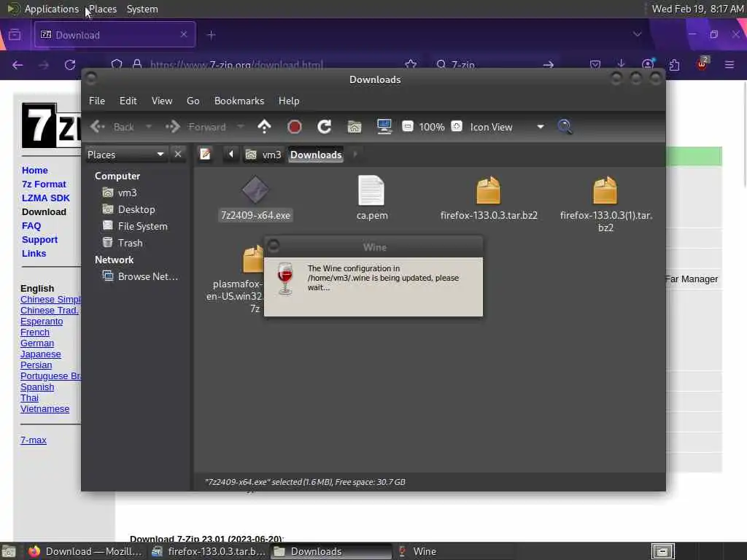Click the vm3 path bar button
747x560 pixels.
pyautogui.click(x=264, y=155)
